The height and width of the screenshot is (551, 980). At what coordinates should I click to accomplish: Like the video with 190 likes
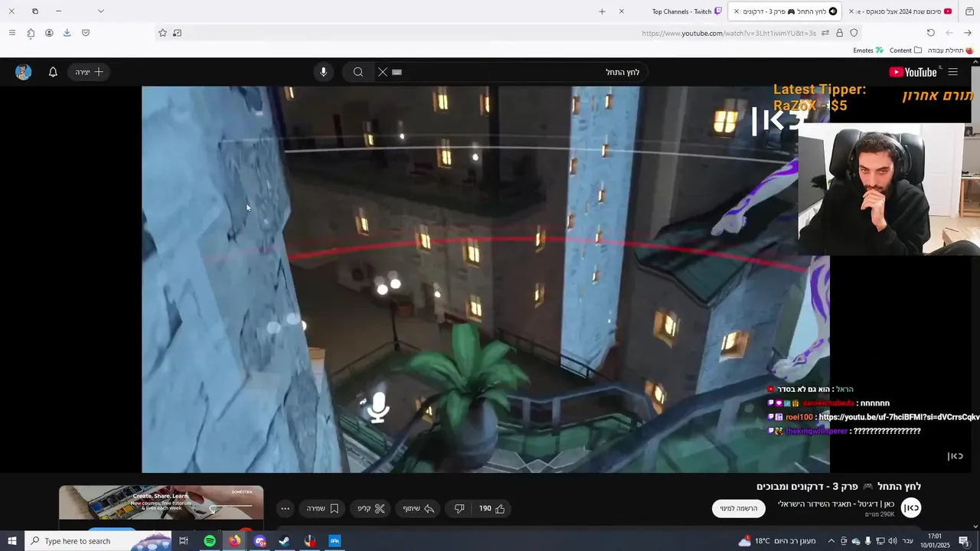tap(492, 508)
